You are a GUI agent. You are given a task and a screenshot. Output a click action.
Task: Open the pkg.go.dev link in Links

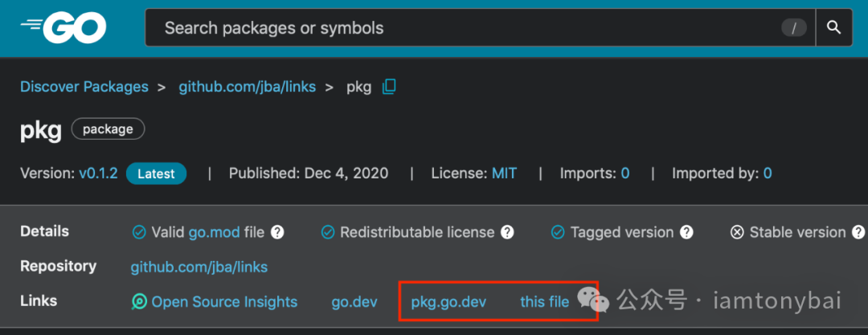point(448,302)
